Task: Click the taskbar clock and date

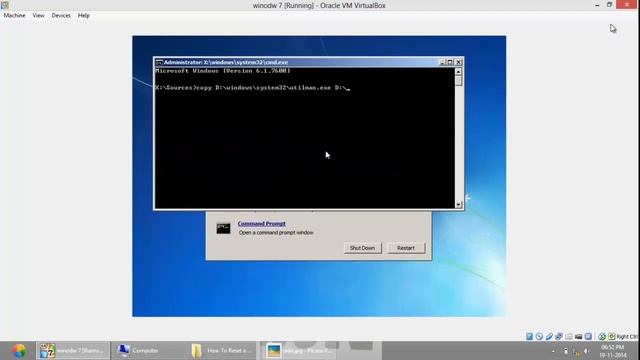Action: pos(613,351)
